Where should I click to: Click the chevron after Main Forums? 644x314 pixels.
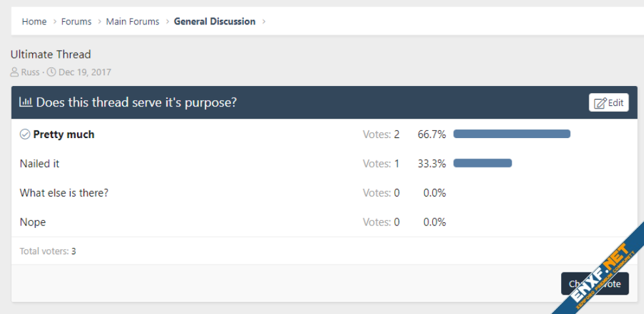tap(167, 22)
